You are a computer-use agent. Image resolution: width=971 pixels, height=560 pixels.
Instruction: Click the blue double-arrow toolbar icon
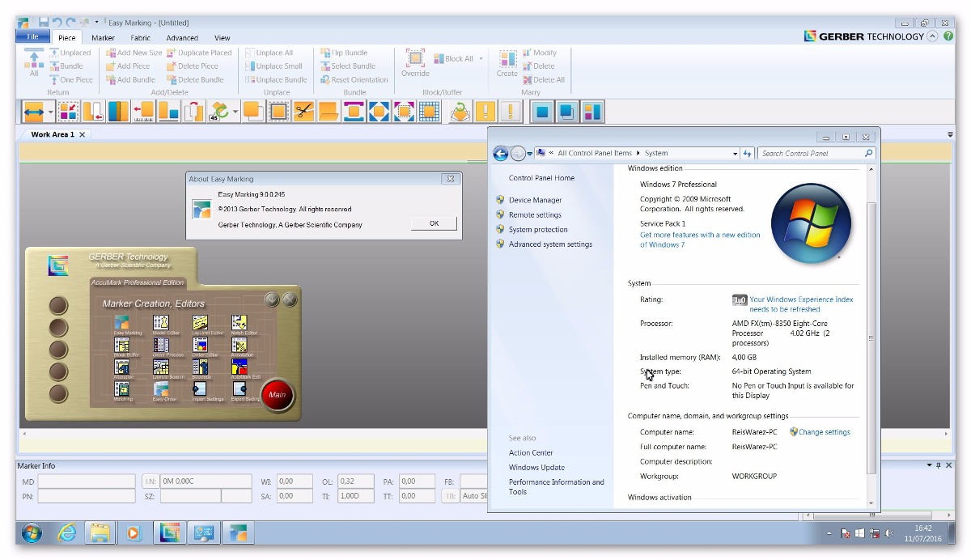tap(34, 111)
